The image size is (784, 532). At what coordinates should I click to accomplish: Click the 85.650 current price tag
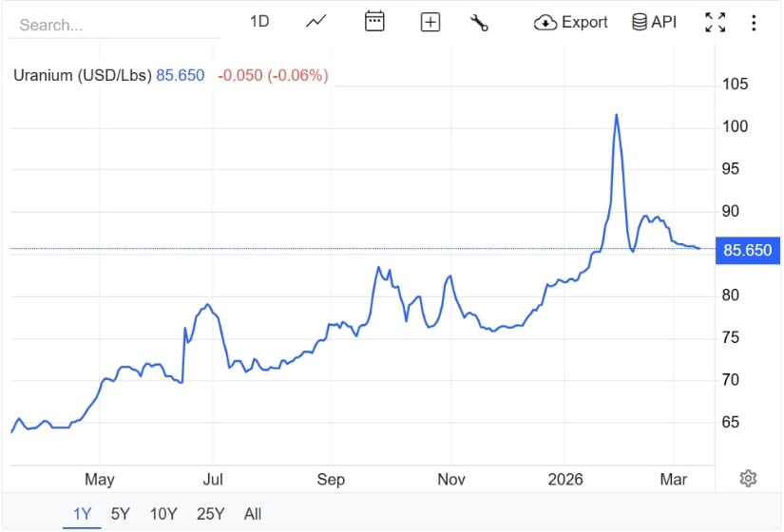pos(746,251)
